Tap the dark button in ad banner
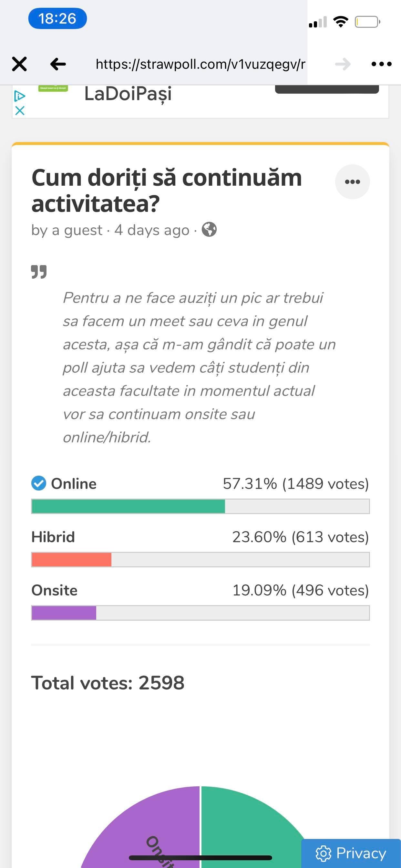The width and height of the screenshot is (401, 868). [327, 90]
